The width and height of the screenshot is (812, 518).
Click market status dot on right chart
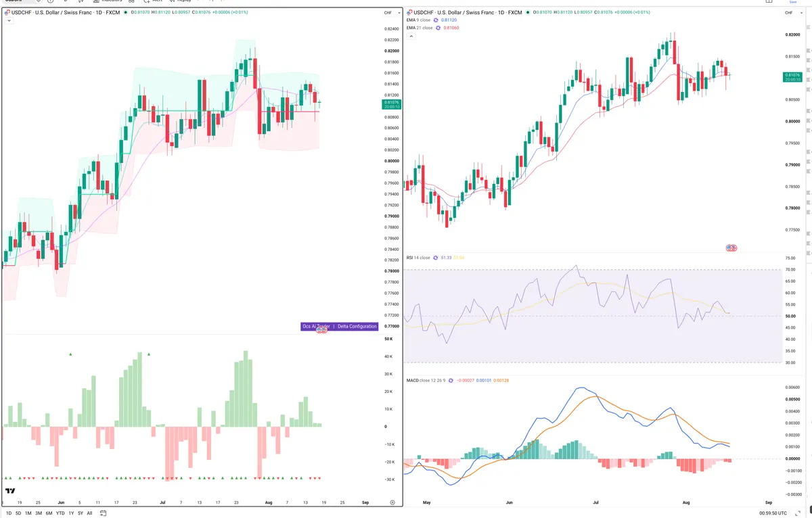click(529, 12)
